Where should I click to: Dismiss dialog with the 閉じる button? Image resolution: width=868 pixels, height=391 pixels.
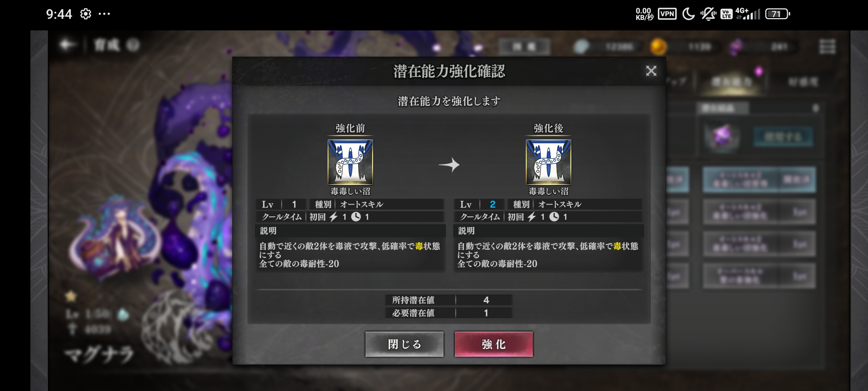(x=404, y=344)
